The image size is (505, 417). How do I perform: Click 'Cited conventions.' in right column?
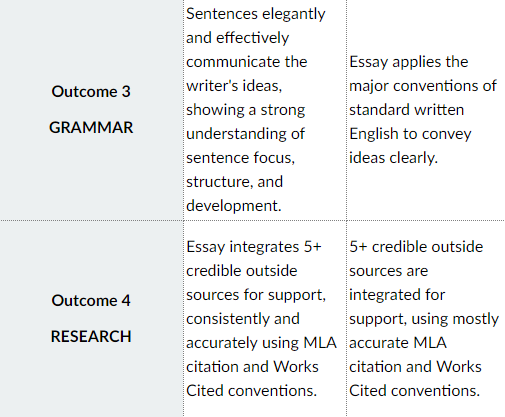tap(414, 391)
